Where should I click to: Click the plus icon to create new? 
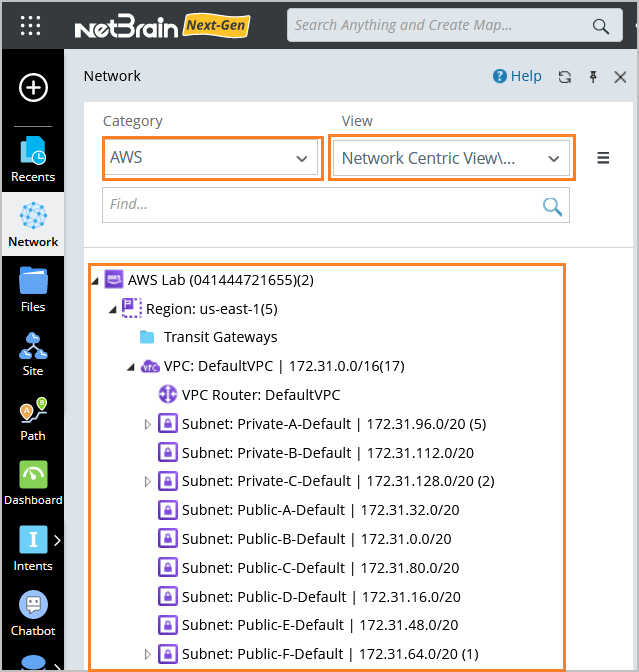tap(33, 88)
